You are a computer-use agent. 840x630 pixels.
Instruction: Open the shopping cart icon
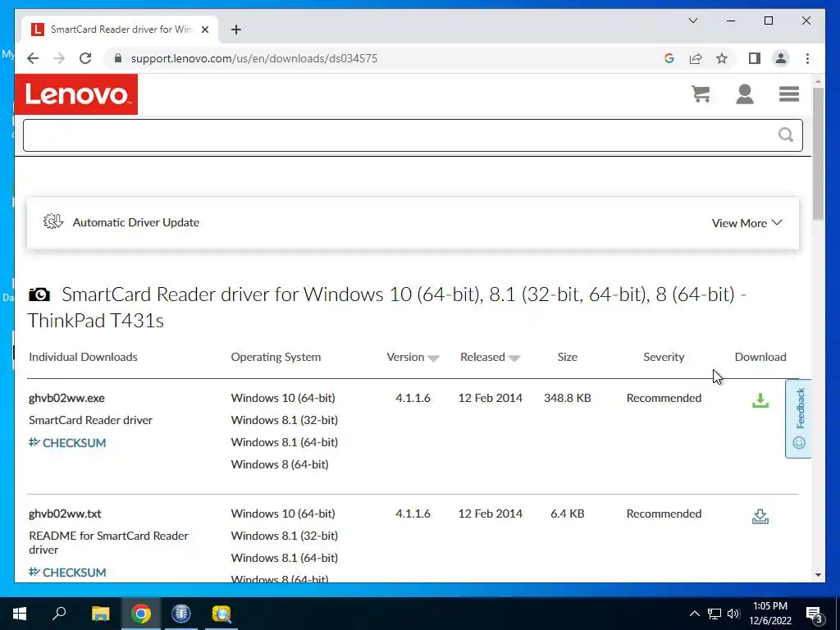[701, 94]
